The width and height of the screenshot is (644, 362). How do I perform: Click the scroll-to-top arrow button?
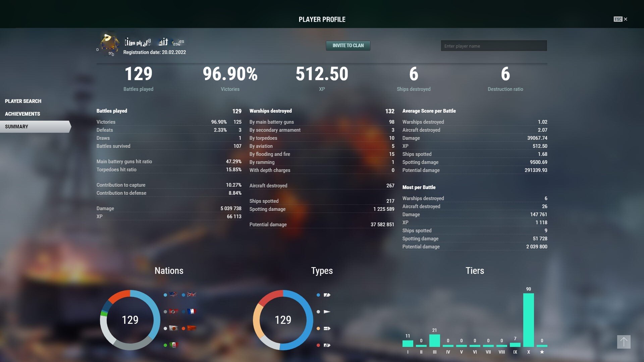click(x=624, y=342)
